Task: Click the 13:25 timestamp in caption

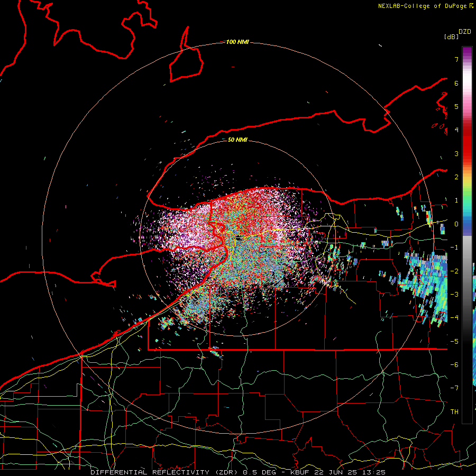Action: point(374,472)
